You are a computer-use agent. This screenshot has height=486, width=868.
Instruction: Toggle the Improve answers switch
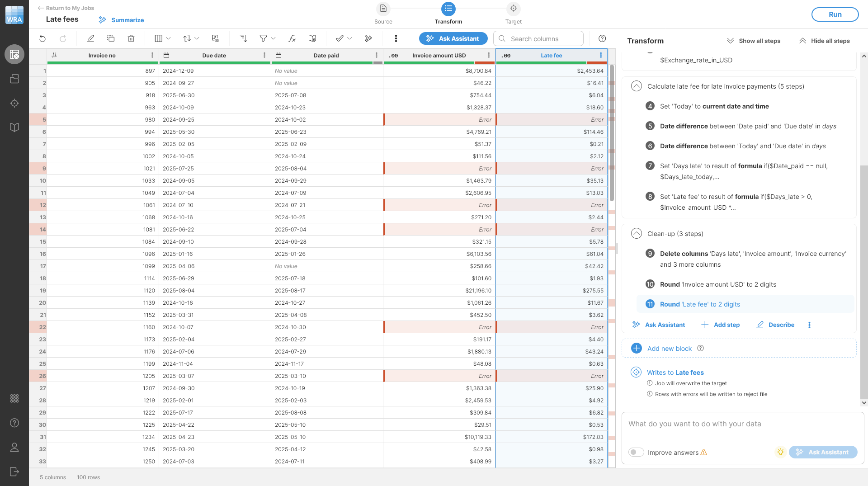[x=636, y=452]
